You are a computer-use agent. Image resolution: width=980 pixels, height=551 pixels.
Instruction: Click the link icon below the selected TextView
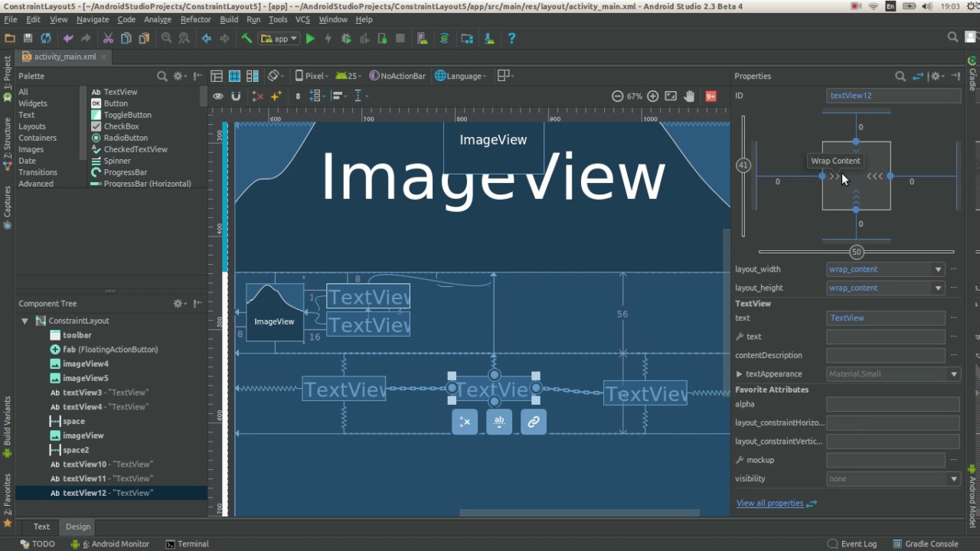click(534, 421)
